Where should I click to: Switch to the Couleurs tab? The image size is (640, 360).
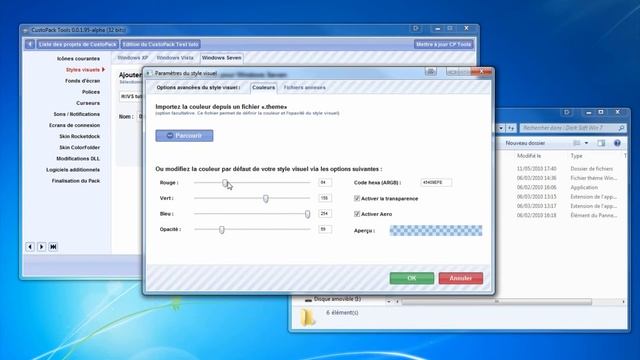coord(263,87)
